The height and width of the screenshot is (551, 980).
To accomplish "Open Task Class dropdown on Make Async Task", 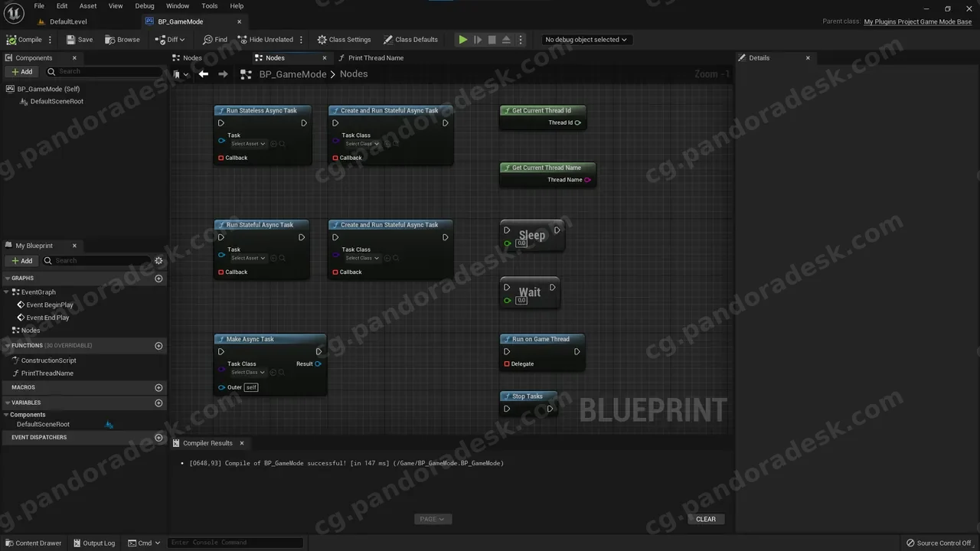I will point(248,373).
